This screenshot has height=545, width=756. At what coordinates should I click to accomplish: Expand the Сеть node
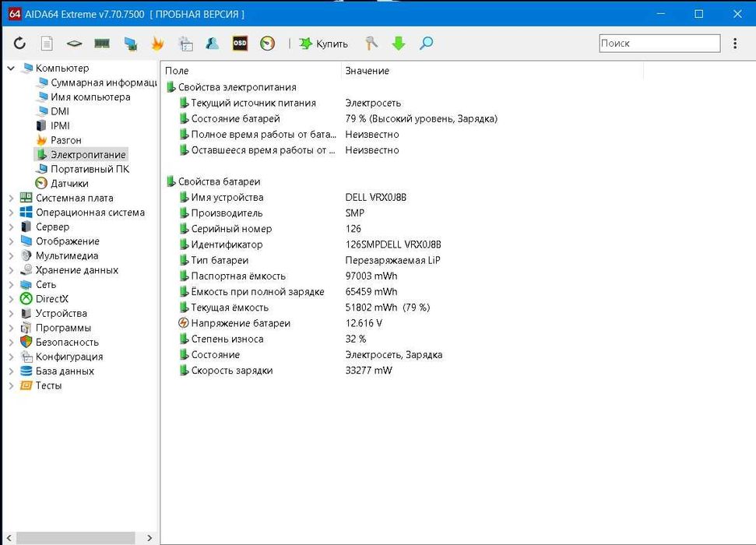[11, 285]
